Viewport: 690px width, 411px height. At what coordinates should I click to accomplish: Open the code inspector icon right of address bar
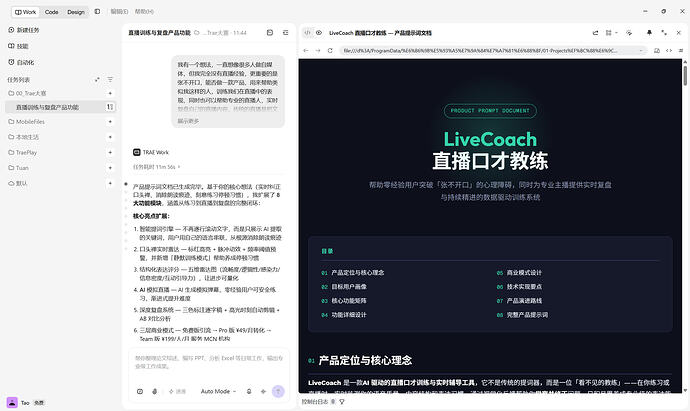pos(669,51)
